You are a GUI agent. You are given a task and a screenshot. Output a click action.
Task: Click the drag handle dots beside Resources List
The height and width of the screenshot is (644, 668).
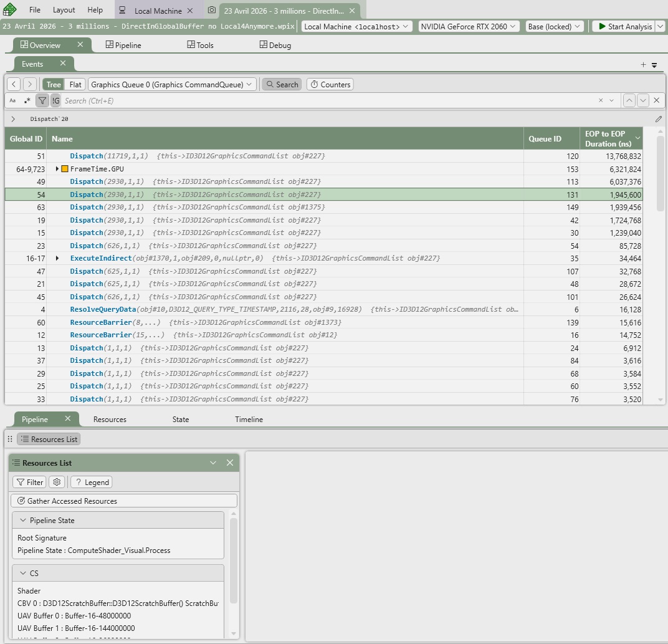click(x=10, y=439)
